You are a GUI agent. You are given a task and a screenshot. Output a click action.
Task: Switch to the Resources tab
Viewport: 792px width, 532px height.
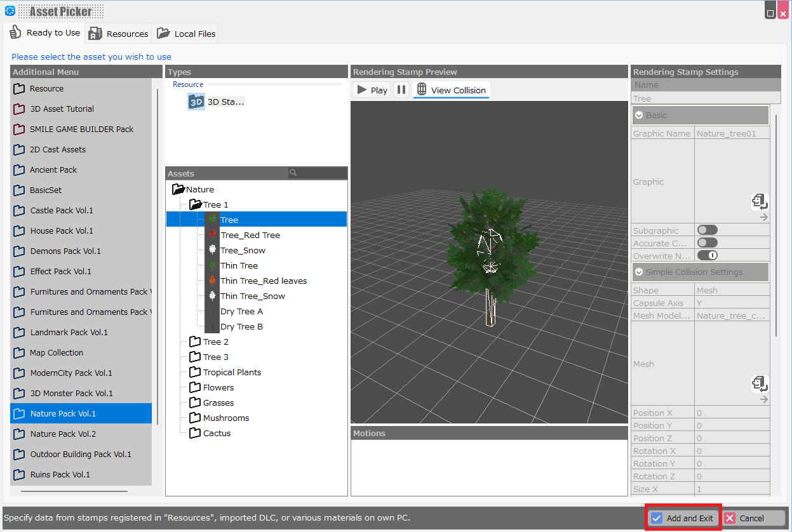point(118,33)
